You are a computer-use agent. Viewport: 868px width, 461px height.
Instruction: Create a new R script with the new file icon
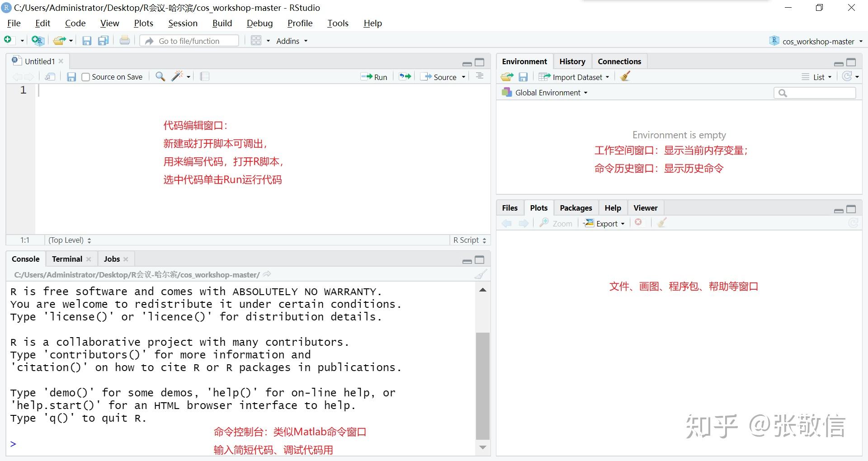click(x=7, y=40)
